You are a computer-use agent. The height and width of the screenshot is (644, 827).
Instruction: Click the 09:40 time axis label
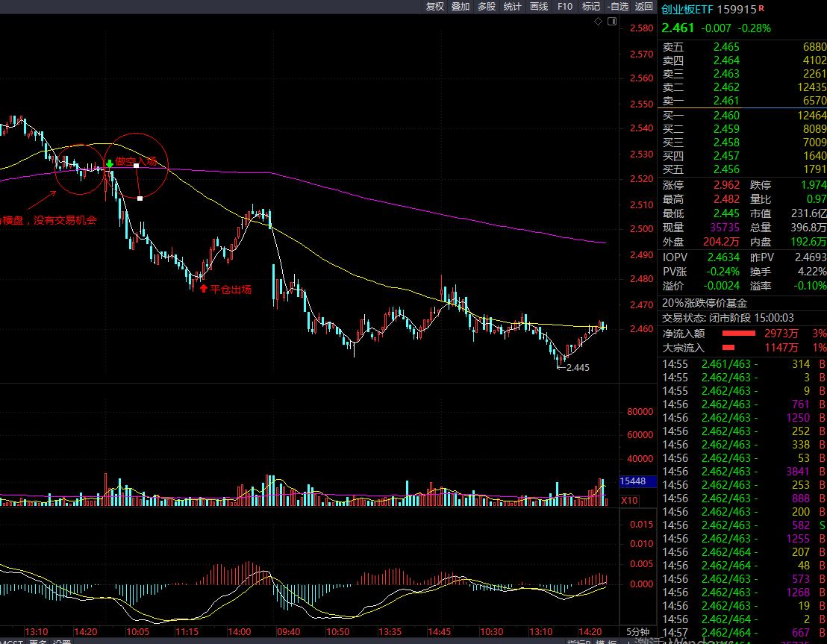[289, 632]
